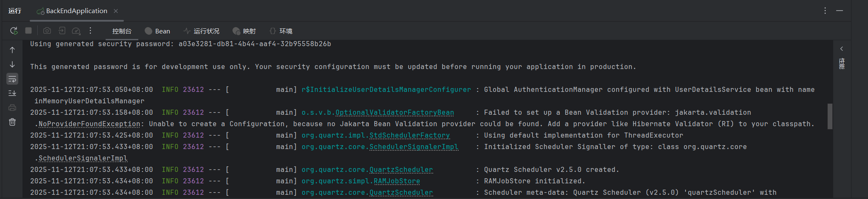Click 'Using default implementation for ThreadExecutor' text
This screenshot has width=868, height=199.
[x=583, y=135]
